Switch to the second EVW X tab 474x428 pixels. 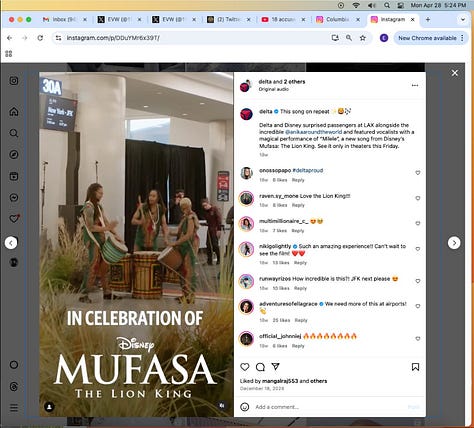(x=174, y=20)
